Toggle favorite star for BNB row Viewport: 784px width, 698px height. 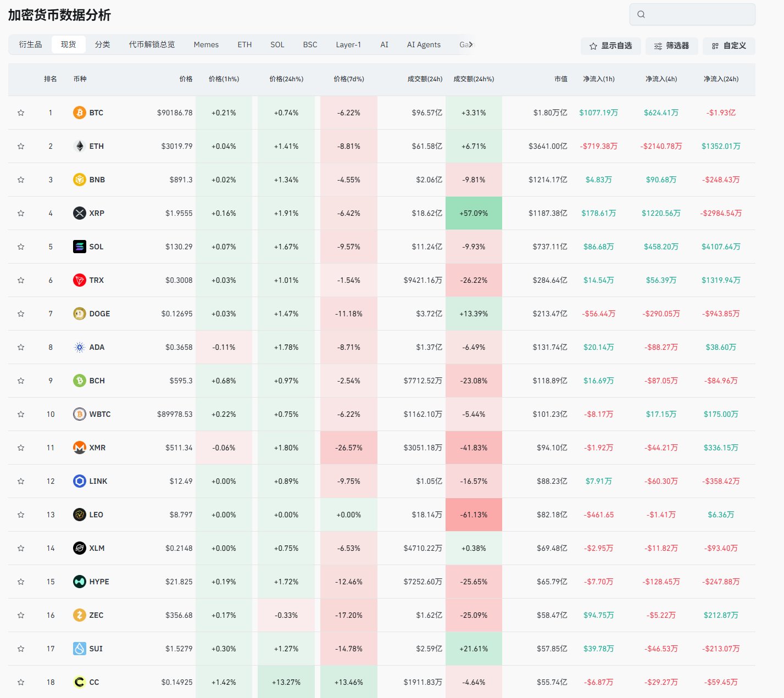click(21, 180)
